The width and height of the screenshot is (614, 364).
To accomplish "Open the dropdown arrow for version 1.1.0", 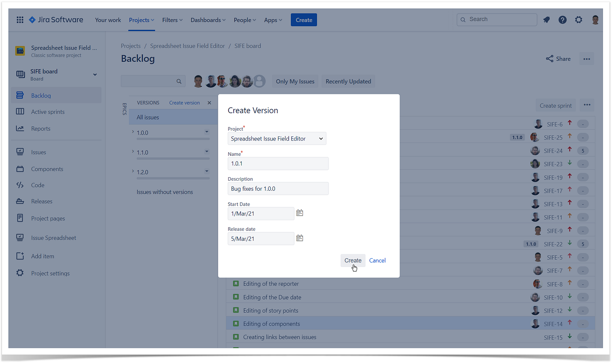I will [207, 151].
